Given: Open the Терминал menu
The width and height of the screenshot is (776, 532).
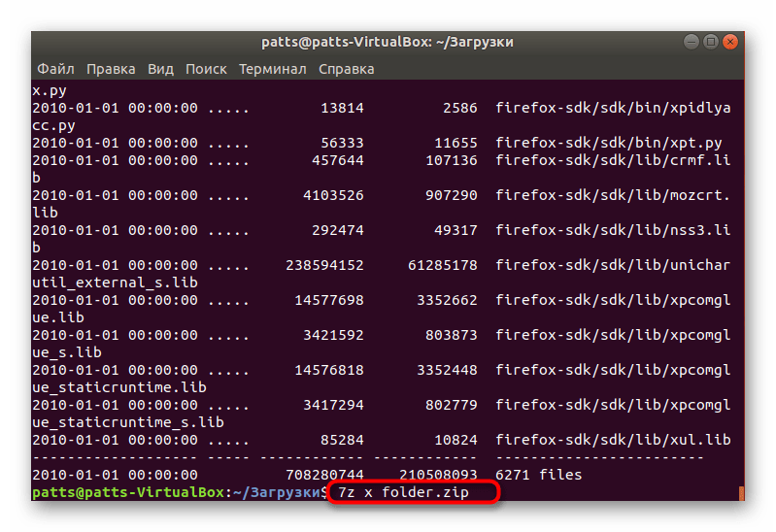Looking at the screenshot, I should coord(272,69).
